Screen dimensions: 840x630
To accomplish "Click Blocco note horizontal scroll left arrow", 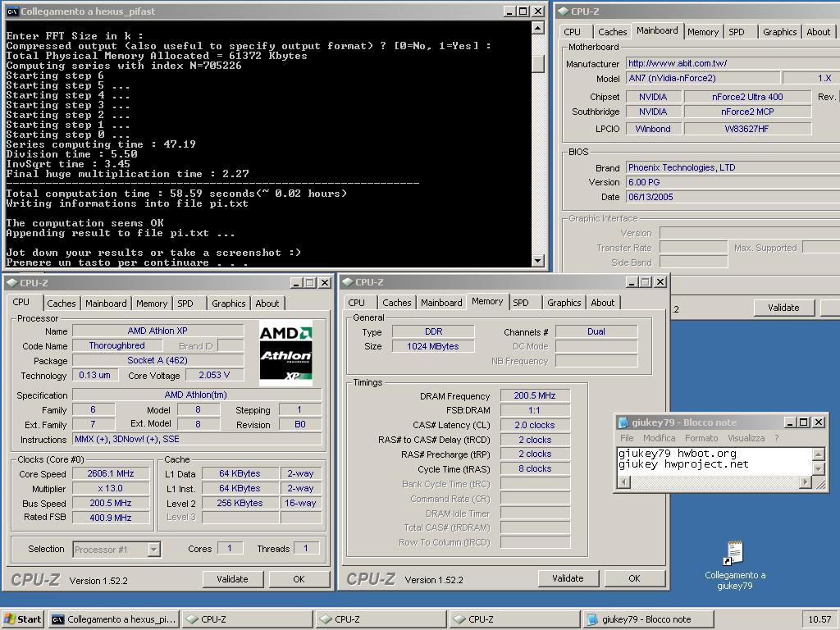I will coord(623,482).
